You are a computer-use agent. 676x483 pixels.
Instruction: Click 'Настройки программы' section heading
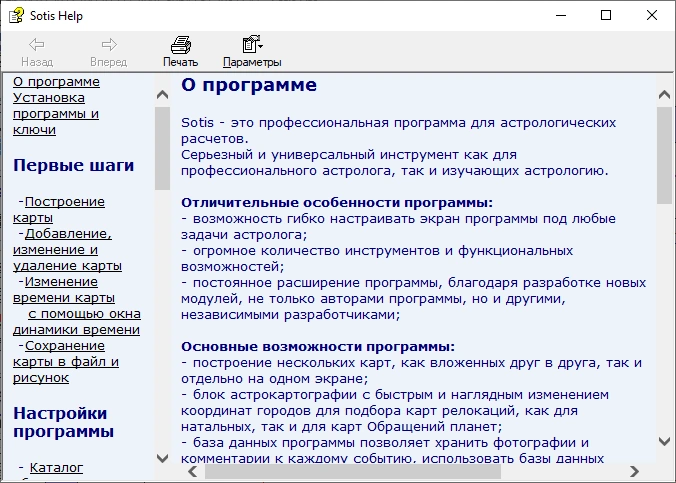click(63, 422)
